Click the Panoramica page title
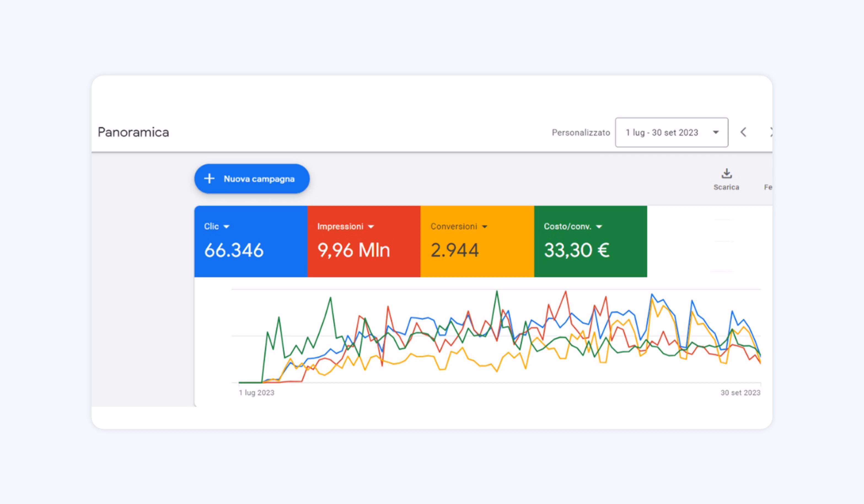 tap(133, 132)
